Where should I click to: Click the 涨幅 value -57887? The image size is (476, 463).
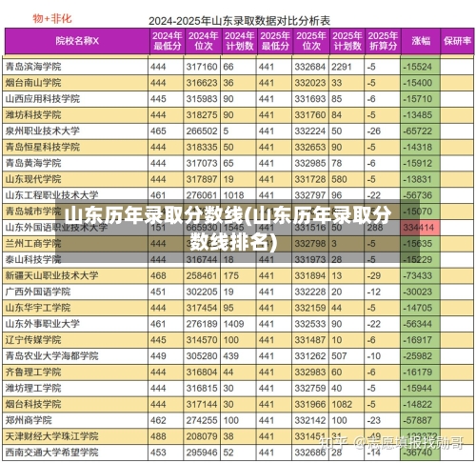coord(418,420)
